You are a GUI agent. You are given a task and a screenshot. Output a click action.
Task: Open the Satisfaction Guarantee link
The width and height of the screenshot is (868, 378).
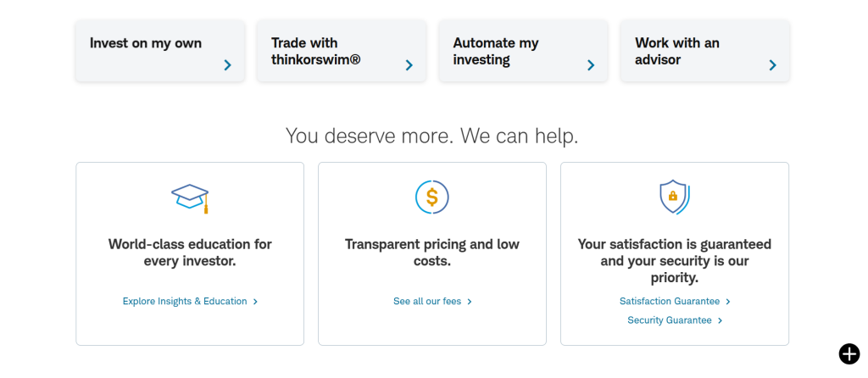coord(670,301)
